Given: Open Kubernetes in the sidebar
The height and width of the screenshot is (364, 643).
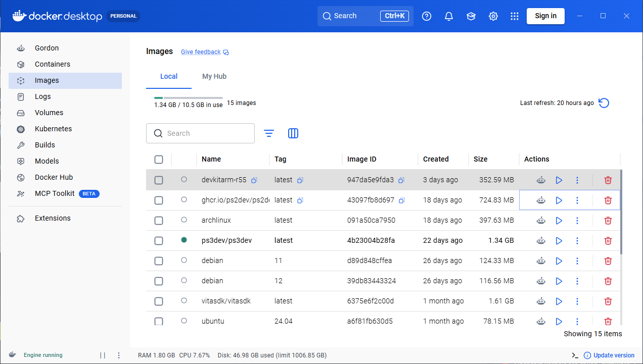Looking at the screenshot, I should (x=65, y=129).
